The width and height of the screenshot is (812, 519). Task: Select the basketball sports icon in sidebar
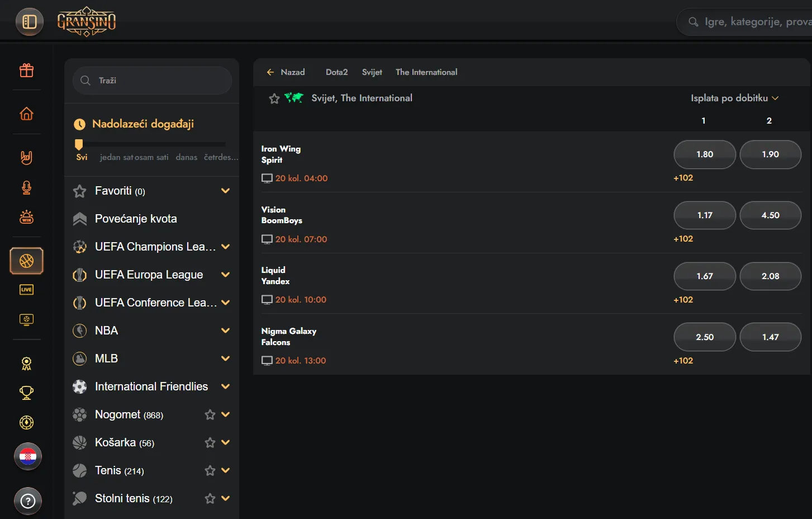(26, 261)
